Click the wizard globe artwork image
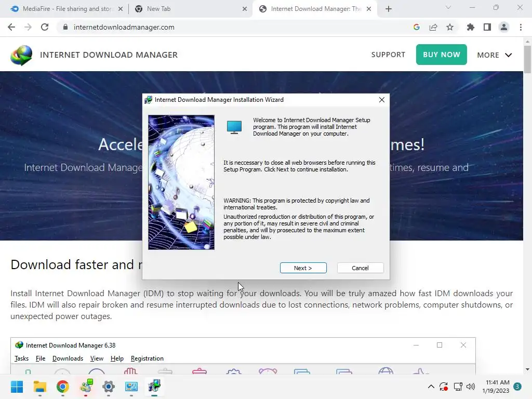This screenshot has height=399, width=532. [x=181, y=182]
